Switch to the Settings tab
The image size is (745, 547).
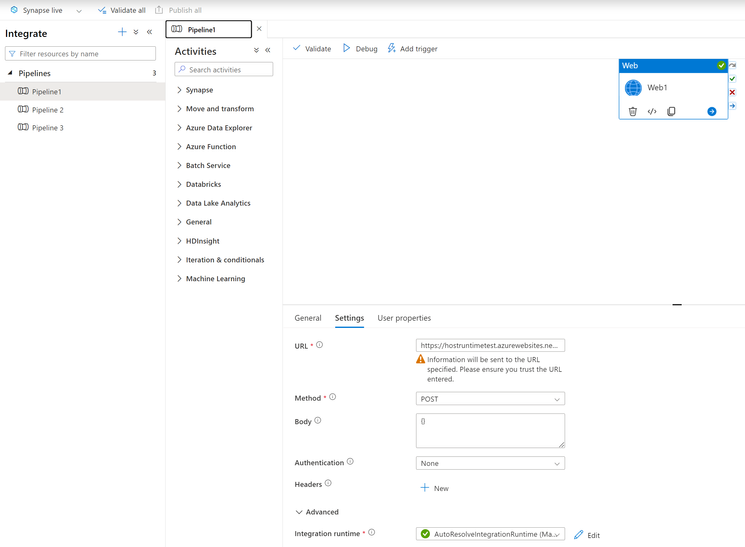(x=349, y=318)
